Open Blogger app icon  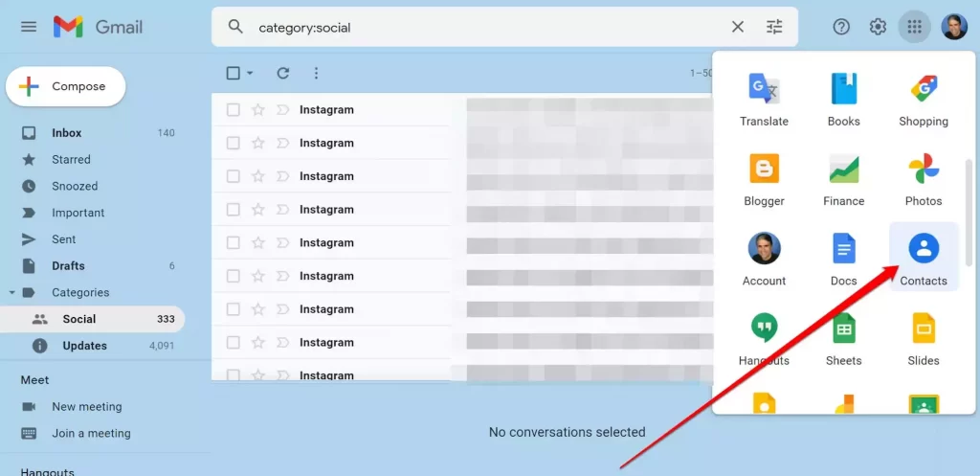click(x=764, y=177)
